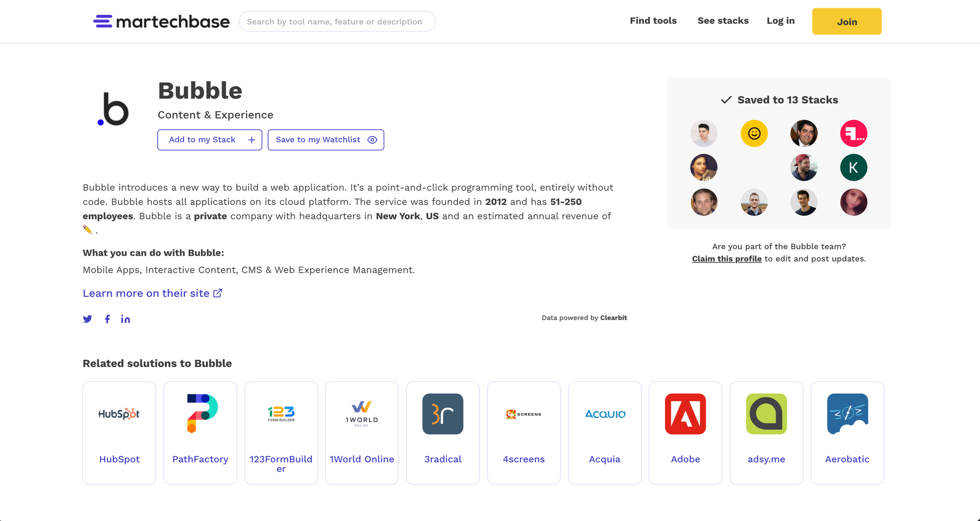
Task: Focus the tool search field
Action: tap(337, 22)
